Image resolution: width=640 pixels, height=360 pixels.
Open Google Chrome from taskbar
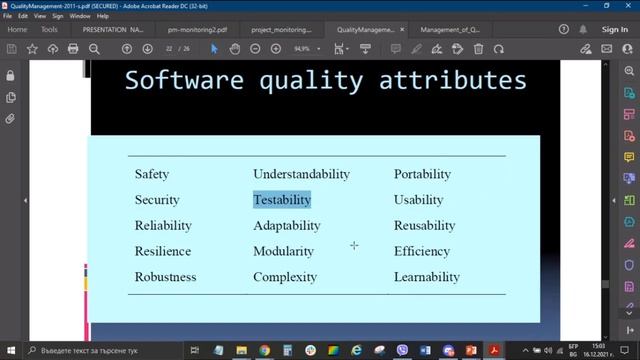(x=264, y=350)
